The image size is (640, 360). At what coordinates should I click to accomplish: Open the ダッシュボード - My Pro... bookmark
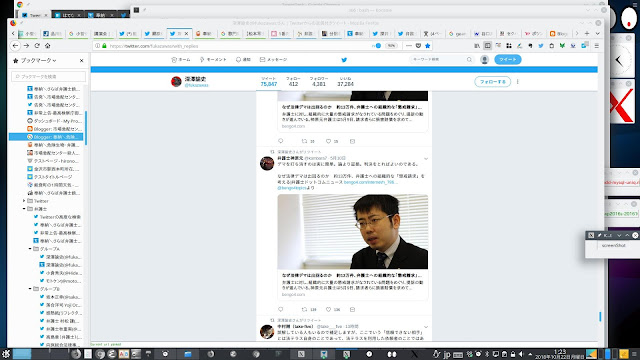[54, 121]
